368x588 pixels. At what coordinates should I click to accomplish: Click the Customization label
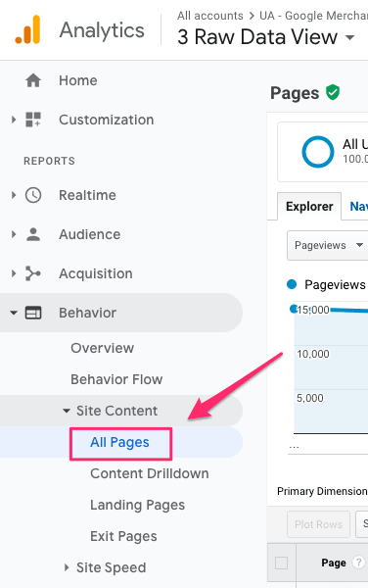[107, 120]
